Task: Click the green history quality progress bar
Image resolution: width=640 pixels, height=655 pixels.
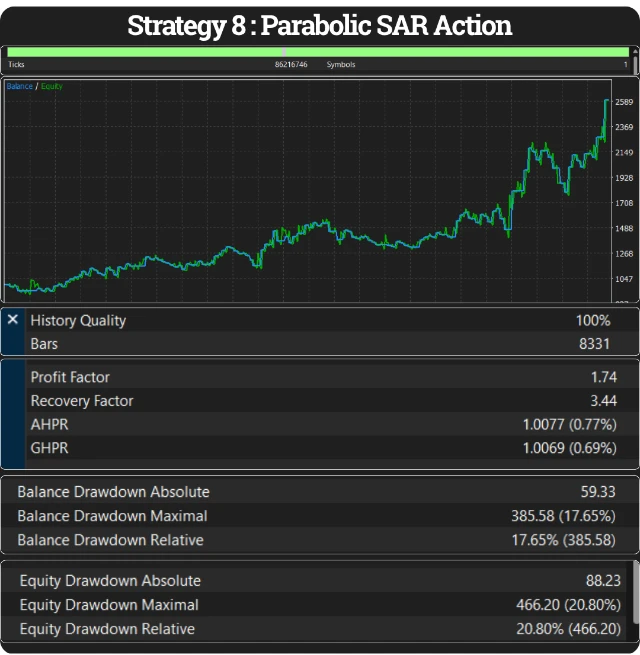Action: (x=318, y=51)
